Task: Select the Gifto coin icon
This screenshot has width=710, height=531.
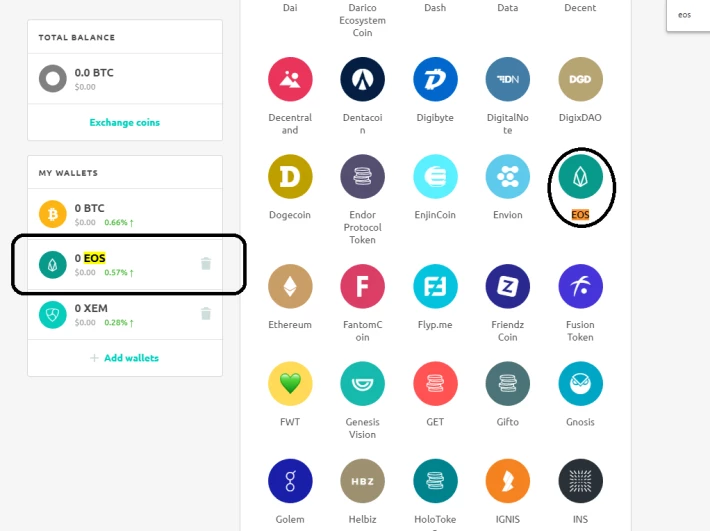Action: tap(508, 383)
